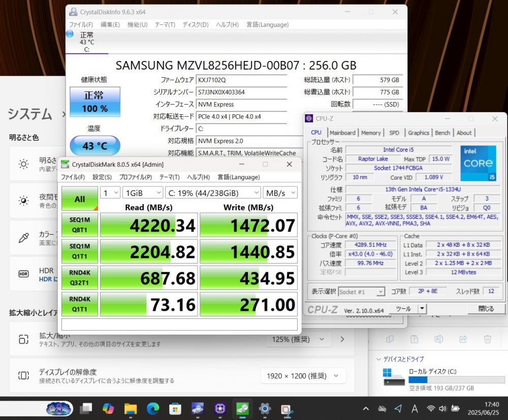508x420 pixels.
Task: Switch to the Mainboard tab in CPU-Z
Action: tap(342, 133)
